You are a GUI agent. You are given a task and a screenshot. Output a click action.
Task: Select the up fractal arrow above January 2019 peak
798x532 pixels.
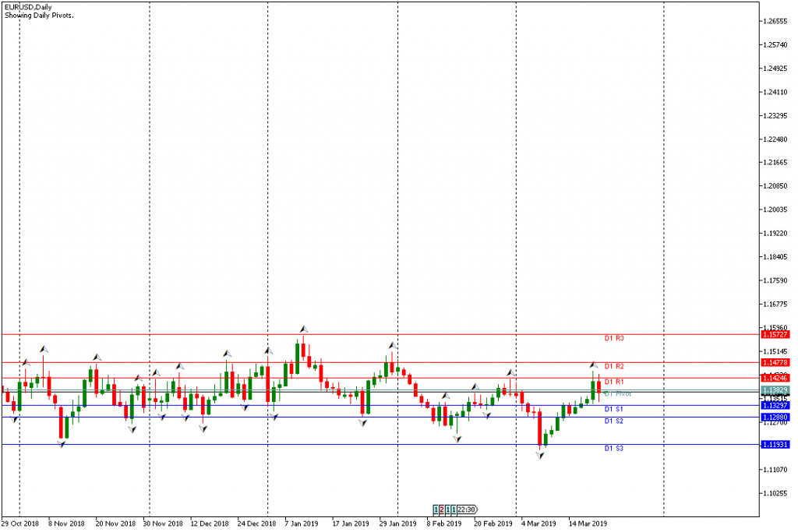click(x=304, y=329)
